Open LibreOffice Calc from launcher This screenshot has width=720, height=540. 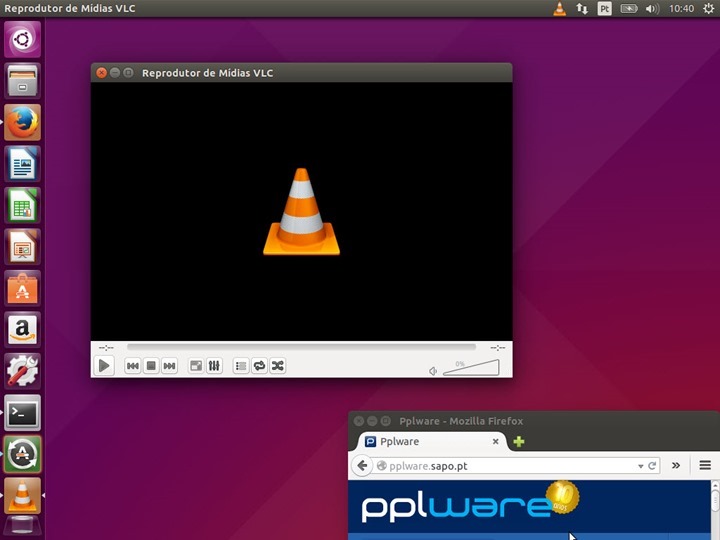22,205
